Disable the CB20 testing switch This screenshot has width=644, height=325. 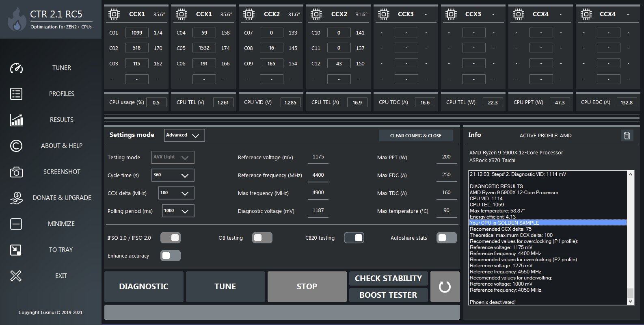tap(354, 238)
